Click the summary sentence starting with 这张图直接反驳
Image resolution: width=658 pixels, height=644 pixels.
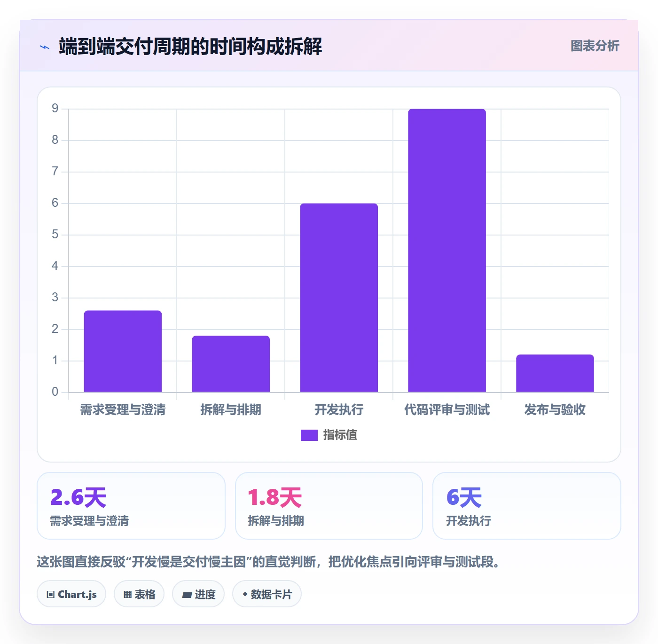[268, 562]
